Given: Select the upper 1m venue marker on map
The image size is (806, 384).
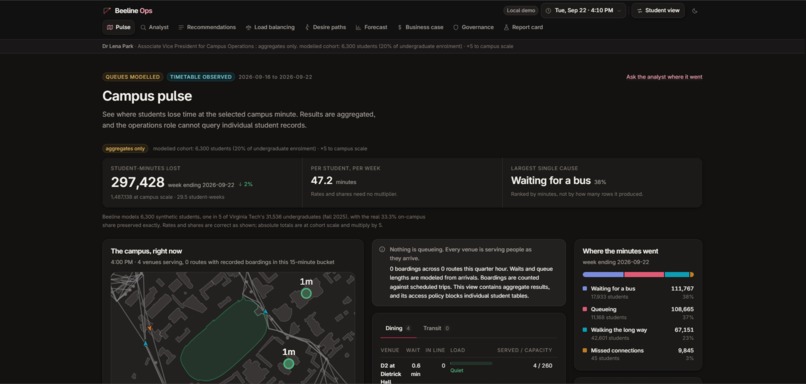Looking at the screenshot, I should coord(306,294).
